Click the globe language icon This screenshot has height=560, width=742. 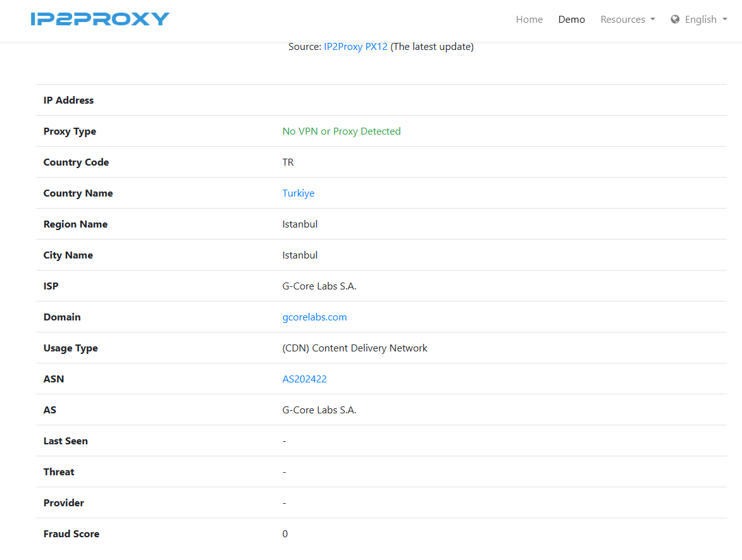(x=676, y=20)
